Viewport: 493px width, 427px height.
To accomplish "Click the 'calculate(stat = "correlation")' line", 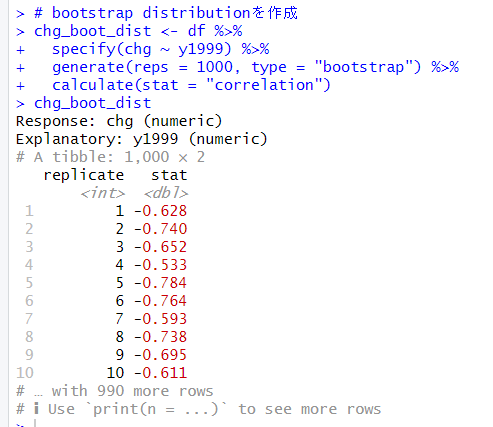I will pyautogui.click(x=191, y=85).
